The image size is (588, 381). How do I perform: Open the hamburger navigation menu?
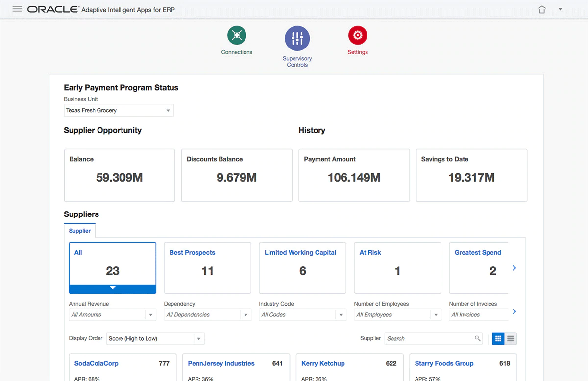(x=17, y=9)
